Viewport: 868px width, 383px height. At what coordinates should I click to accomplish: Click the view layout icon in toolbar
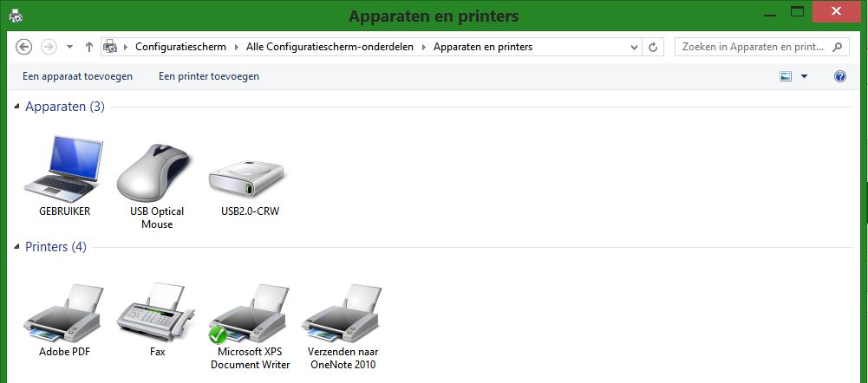click(786, 76)
